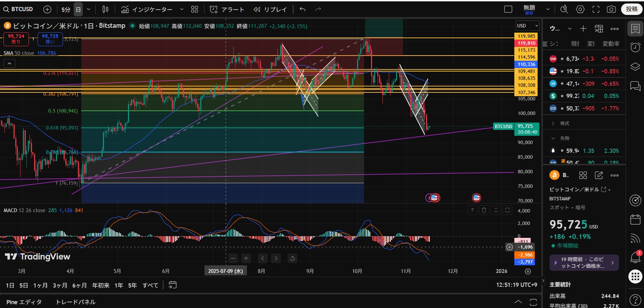Viewport: 644px width, 308px height.
Task: Toggle fullscreen mode
Action: [596, 9]
